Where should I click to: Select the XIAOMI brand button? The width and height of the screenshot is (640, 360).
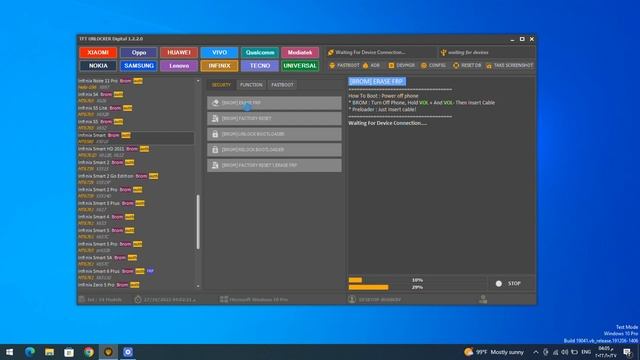point(98,53)
